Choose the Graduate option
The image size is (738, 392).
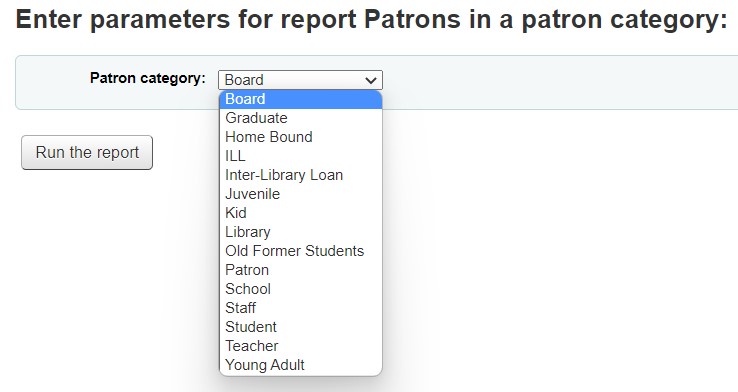(301, 118)
